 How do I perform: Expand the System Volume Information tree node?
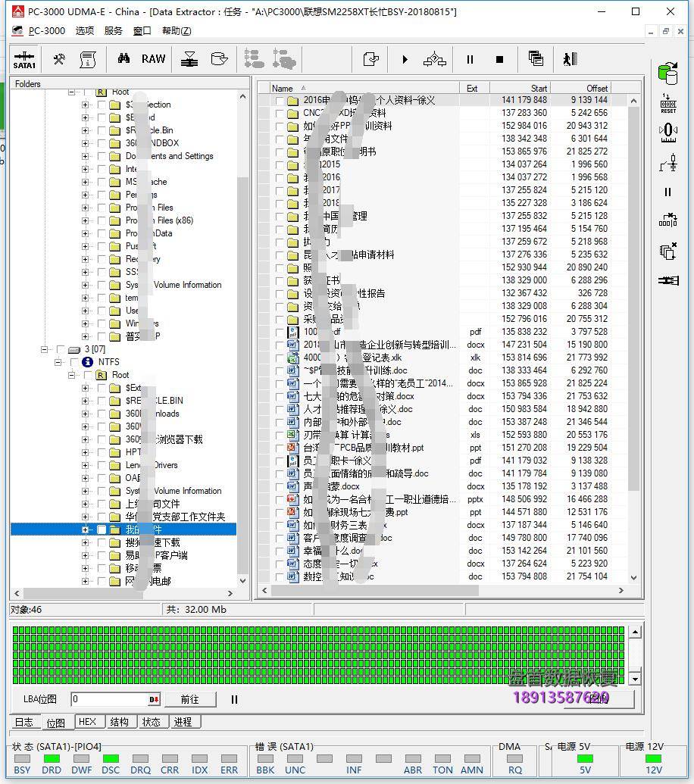tap(86, 491)
